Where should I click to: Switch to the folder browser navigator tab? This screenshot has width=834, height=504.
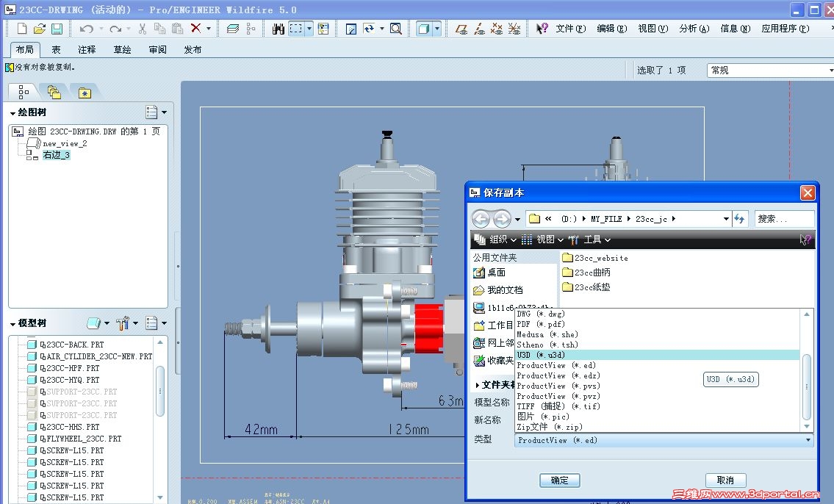(x=54, y=93)
